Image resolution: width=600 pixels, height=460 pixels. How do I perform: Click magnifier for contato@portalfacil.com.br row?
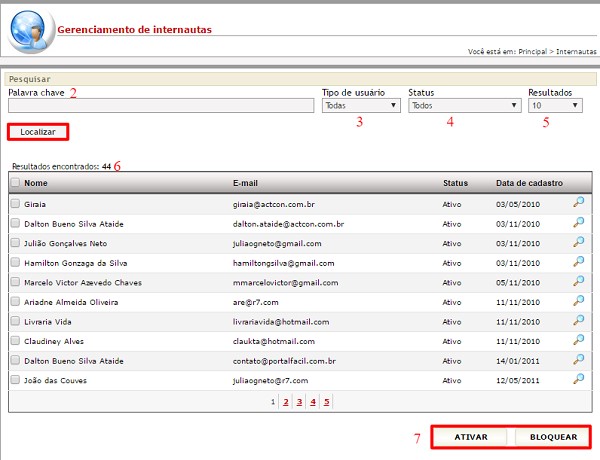(579, 359)
